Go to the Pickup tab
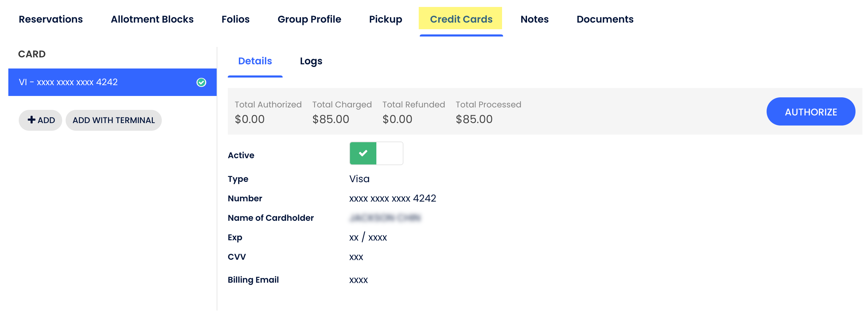868x315 pixels. [x=385, y=19]
